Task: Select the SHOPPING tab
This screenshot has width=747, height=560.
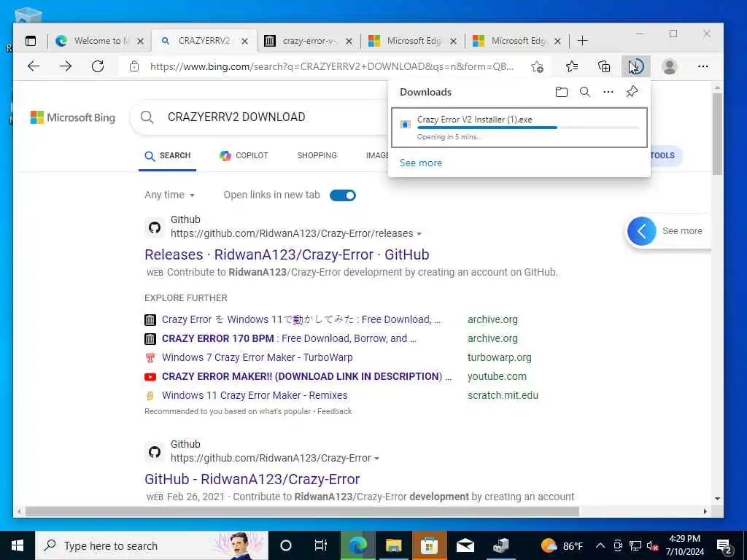Action: [317, 156]
